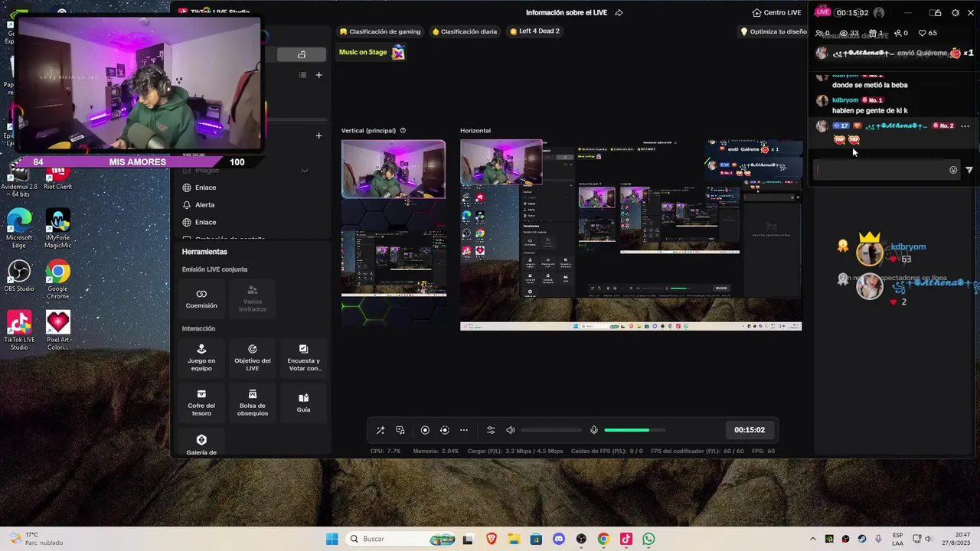980x551 pixels.
Task: Send the chat message with paper plane icon
Action: pyautogui.click(x=969, y=170)
